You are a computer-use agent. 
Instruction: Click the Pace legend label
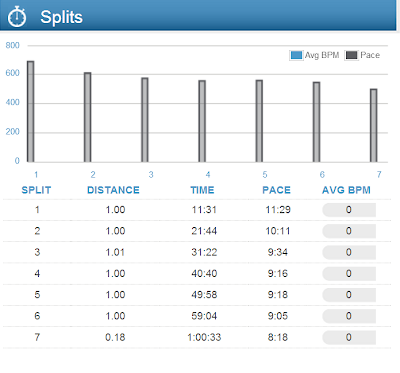370,55
